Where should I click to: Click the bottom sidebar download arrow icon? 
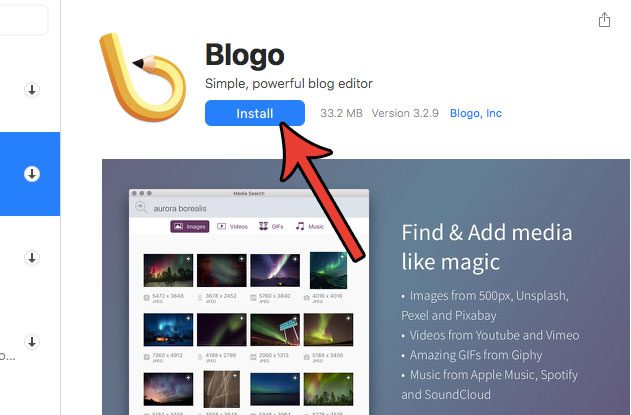coord(32,342)
